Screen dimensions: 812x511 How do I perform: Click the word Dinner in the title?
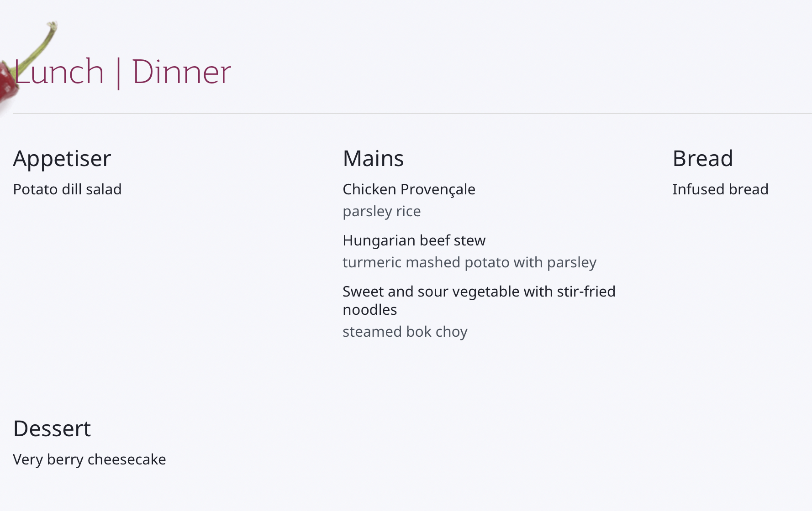click(182, 72)
